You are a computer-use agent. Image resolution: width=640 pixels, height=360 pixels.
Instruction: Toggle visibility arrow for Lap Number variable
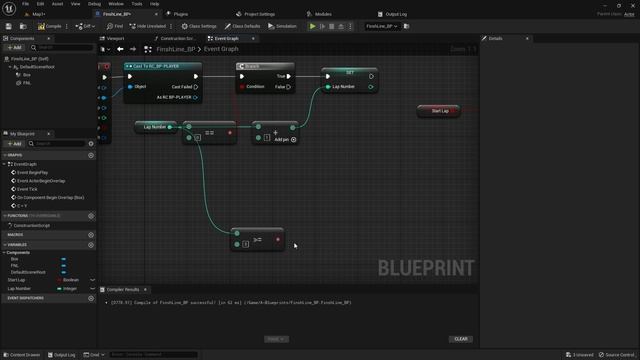pyautogui.click(x=92, y=289)
